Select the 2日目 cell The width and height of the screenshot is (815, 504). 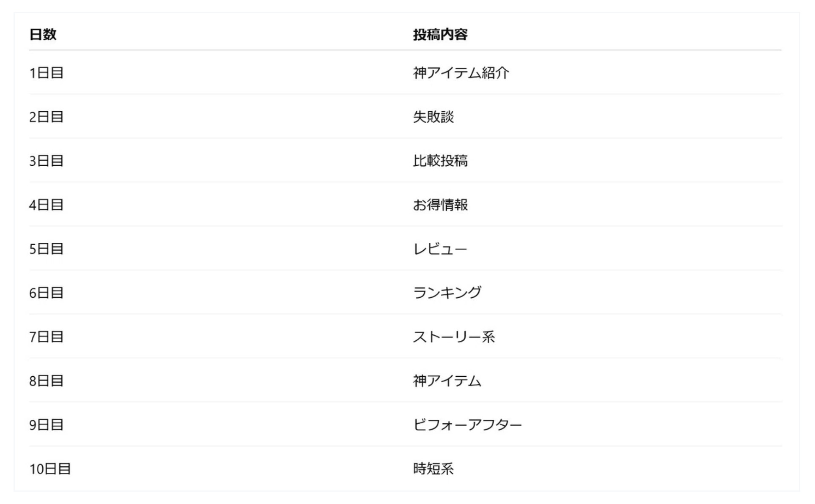(46, 117)
